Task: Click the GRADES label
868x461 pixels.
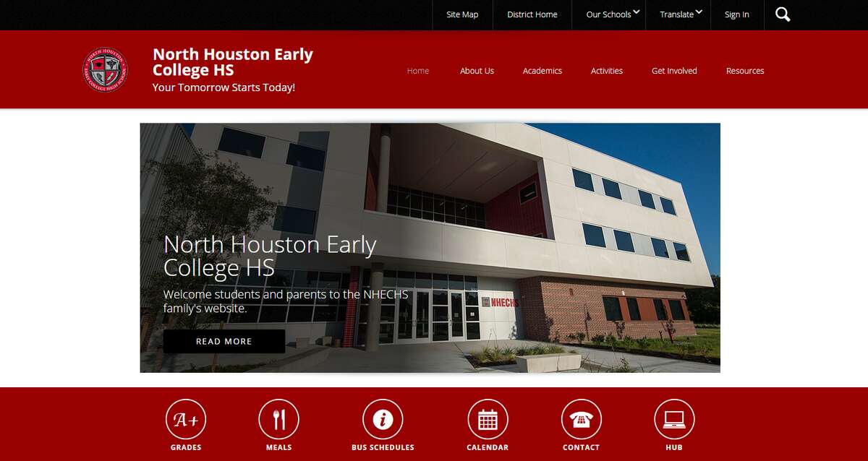Action: pyautogui.click(x=186, y=447)
